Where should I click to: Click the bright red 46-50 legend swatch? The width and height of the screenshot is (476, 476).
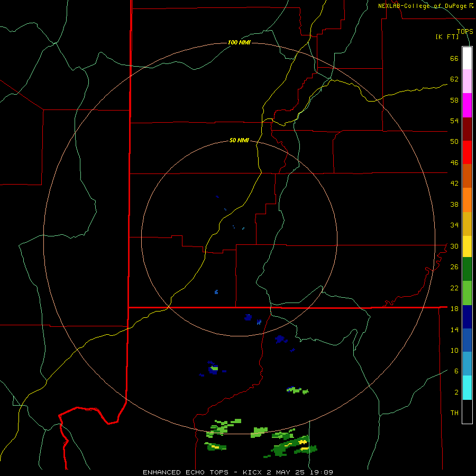[467, 152]
